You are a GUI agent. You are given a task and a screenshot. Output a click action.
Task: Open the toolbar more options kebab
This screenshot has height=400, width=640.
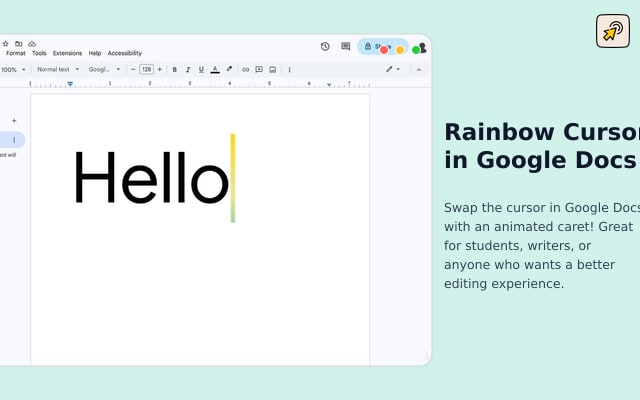point(289,70)
